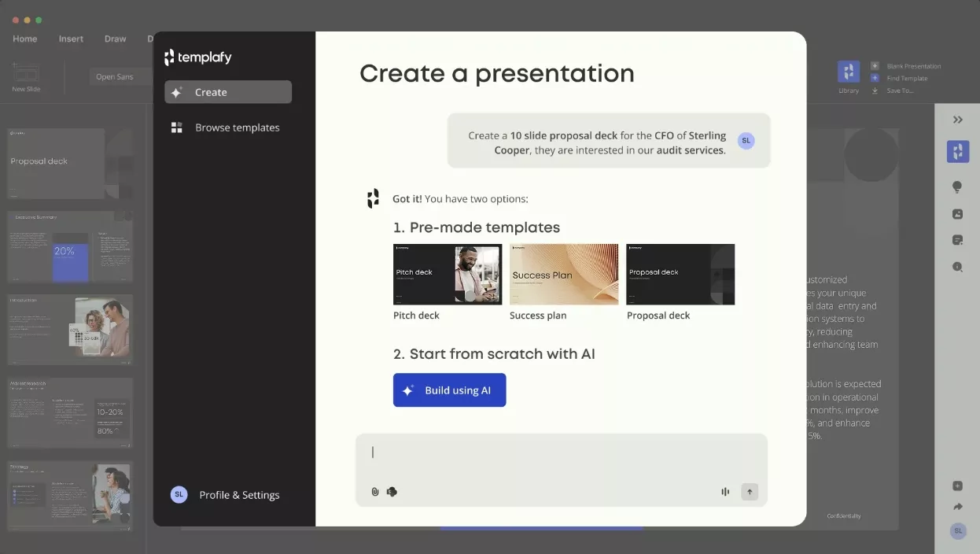Click the Build using AI button
Viewport: 980px width, 554px height.
pos(449,390)
